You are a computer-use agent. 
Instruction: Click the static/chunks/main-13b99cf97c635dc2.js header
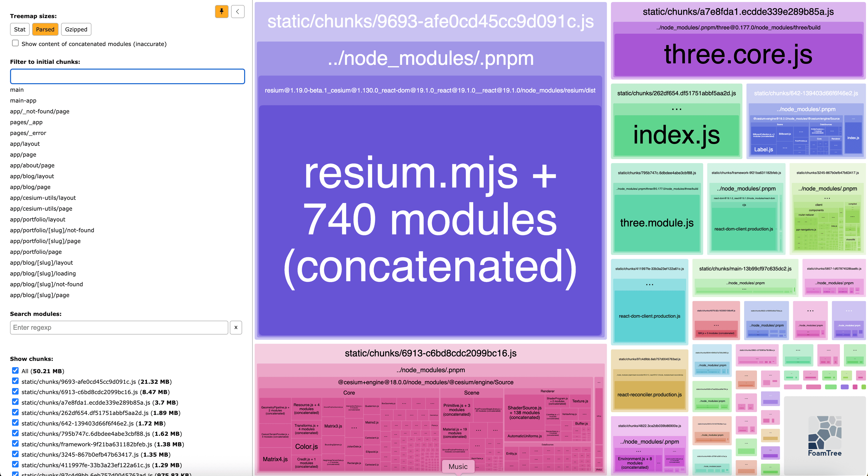(x=745, y=269)
